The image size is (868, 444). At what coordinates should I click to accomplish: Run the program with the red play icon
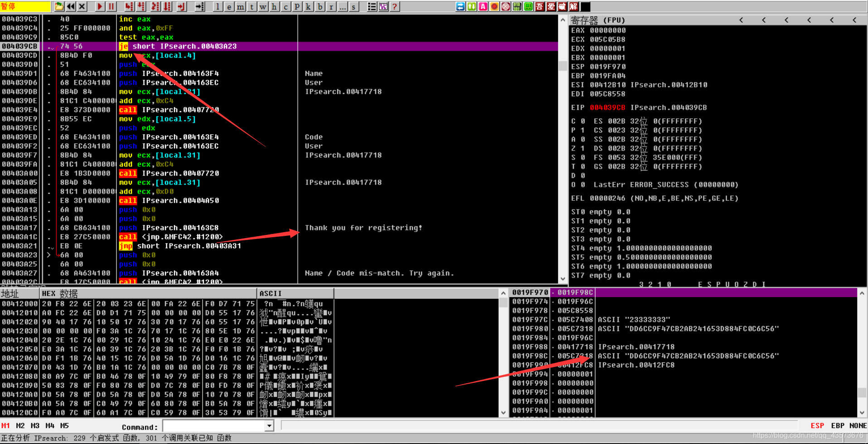coord(100,6)
